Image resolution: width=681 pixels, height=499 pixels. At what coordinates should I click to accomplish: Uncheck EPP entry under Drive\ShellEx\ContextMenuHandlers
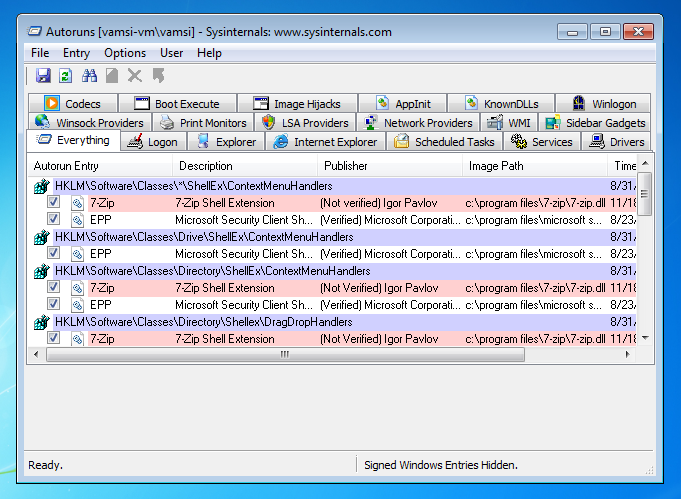(53, 252)
